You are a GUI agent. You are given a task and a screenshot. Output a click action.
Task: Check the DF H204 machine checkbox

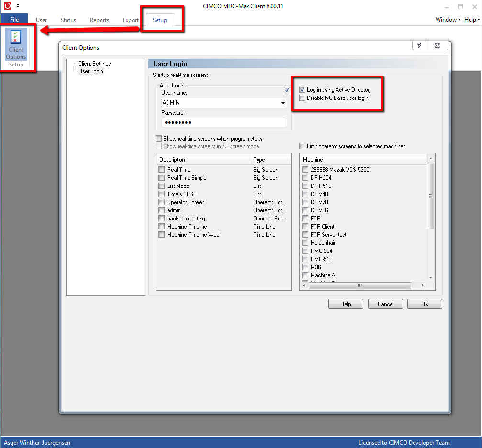pyautogui.click(x=305, y=178)
